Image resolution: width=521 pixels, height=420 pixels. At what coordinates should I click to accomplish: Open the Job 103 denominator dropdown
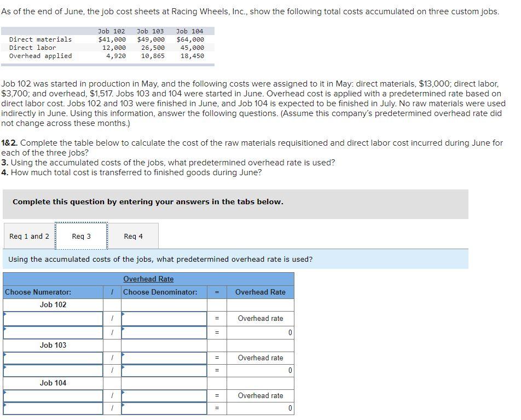tap(164, 358)
